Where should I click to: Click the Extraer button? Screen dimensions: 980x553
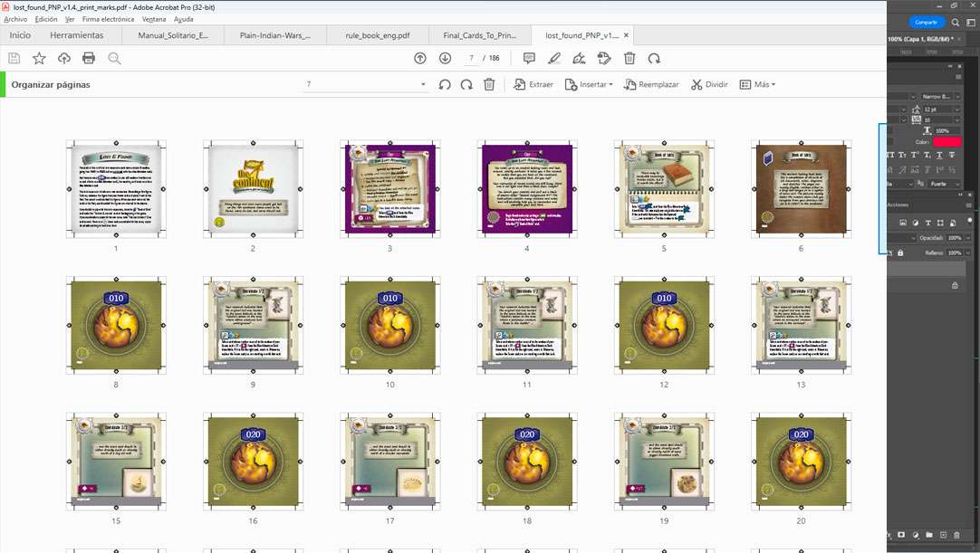(x=533, y=84)
